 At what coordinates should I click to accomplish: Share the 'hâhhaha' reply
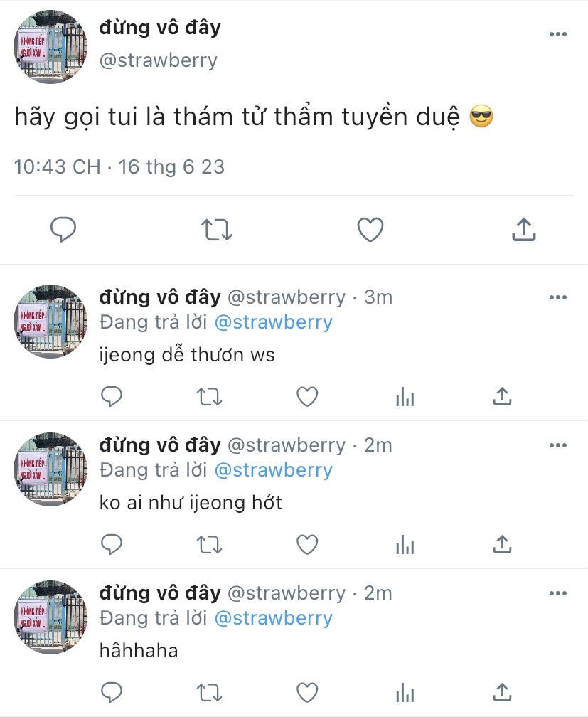(x=502, y=692)
